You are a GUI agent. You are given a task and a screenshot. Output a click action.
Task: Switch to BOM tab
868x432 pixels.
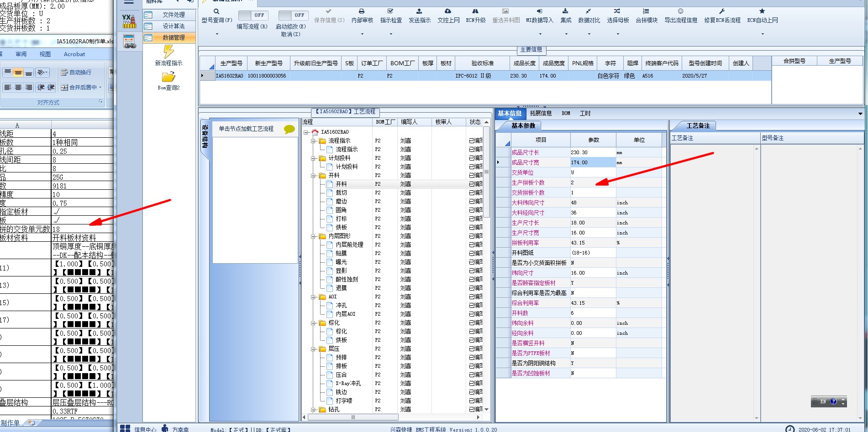pos(566,113)
